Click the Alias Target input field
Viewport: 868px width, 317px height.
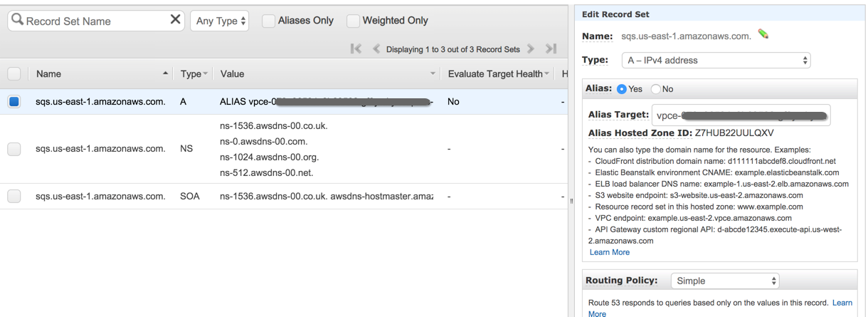point(740,115)
